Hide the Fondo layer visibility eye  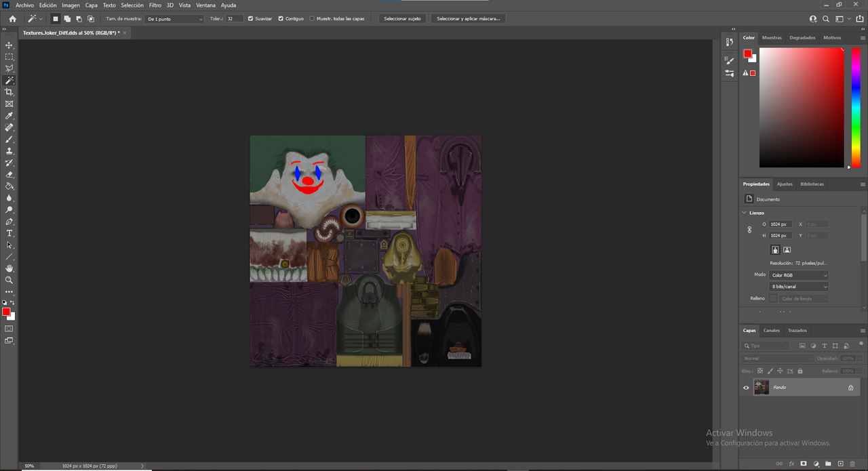coord(746,388)
